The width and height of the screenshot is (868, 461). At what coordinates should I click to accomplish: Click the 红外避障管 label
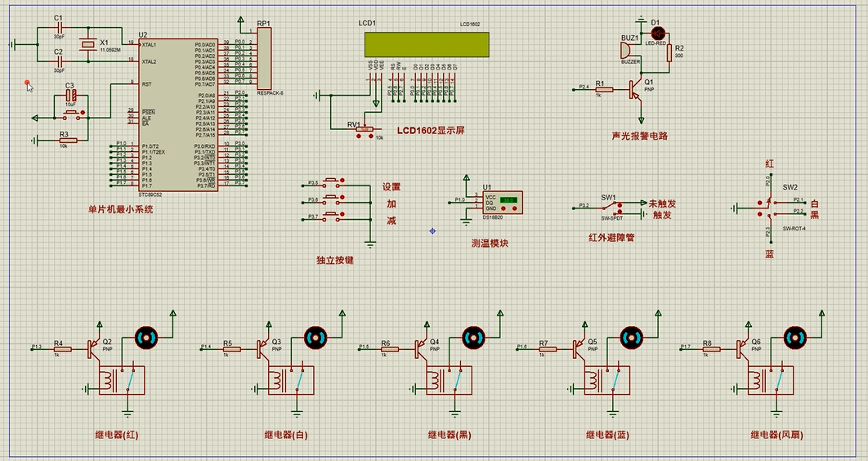[611, 238]
